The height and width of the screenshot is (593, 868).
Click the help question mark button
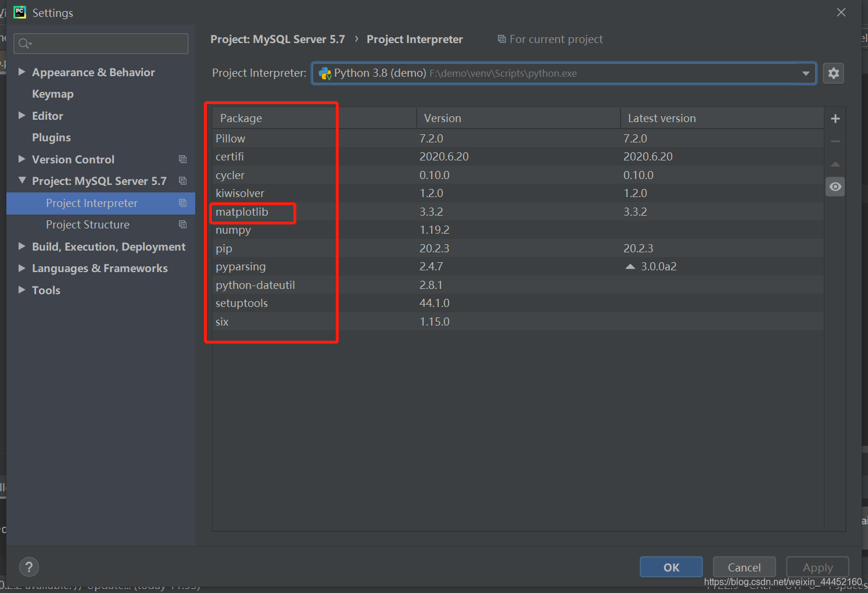[x=29, y=567]
